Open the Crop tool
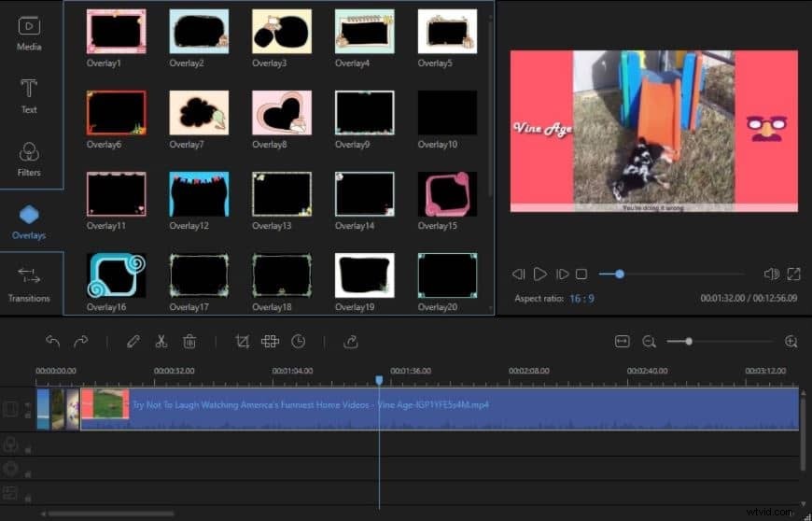This screenshot has width=812, height=521. tap(242, 342)
